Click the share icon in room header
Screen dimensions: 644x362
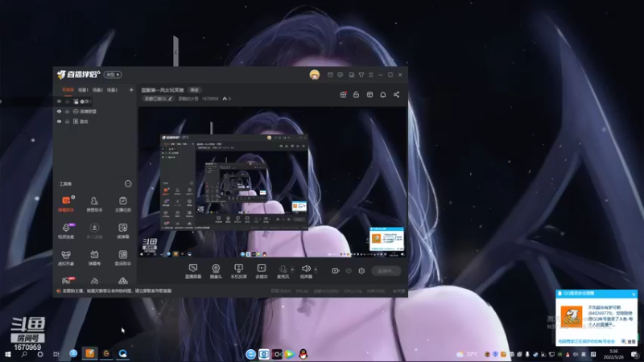point(396,95)
